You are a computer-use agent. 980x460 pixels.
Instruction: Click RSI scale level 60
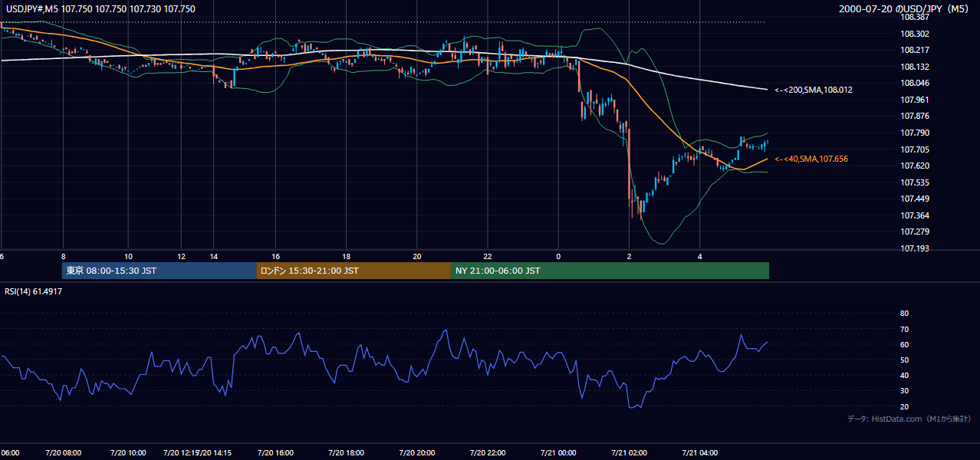904,344
